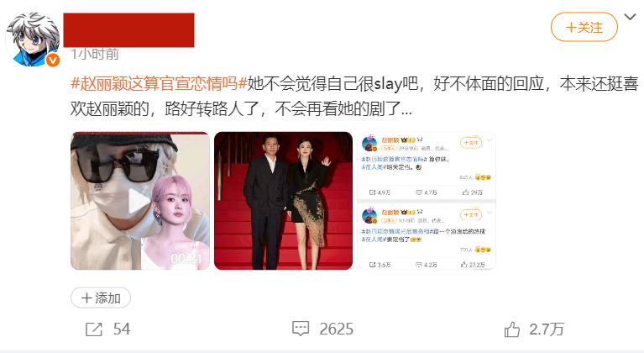Image resolution: width=644 pixels, height=353 pixels.
Task: Open the #赵丽颖这算官宣恋情吗# hashtag topic
Action: tap(159, 84)
